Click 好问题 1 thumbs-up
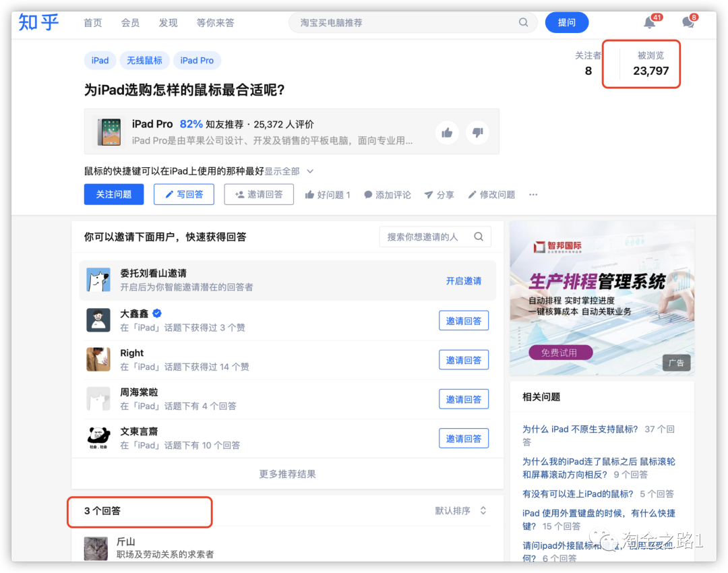Viewport: 728px width, 573px height. [328, 195]
